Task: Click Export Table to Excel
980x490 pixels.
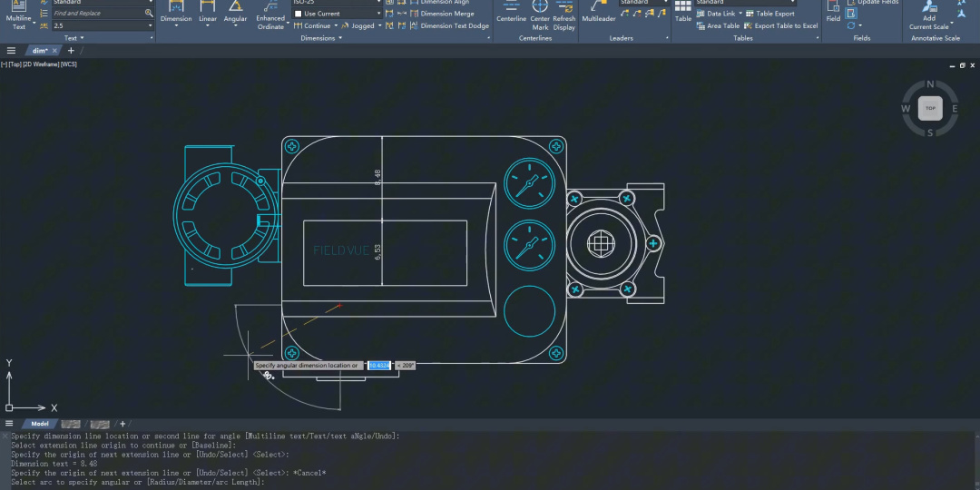Action: tap(780, 25)
